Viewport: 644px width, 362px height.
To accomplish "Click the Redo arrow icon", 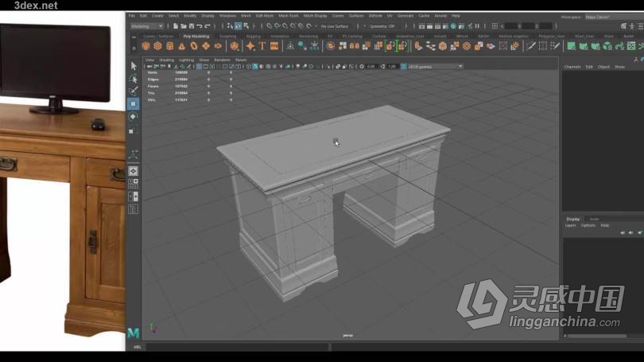I will 208,26.
